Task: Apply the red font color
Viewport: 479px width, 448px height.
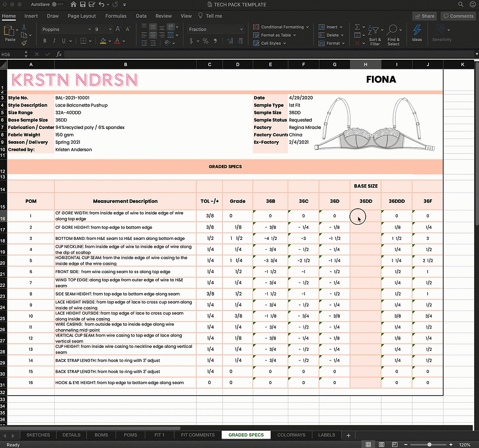Action: pyautogui.click(x=117, y=41)
